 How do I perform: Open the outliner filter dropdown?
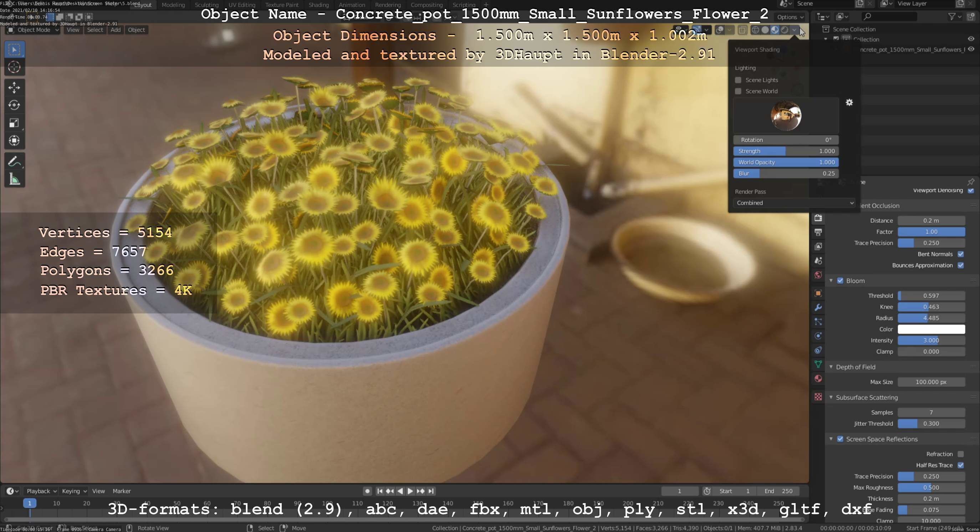pos(955,16)
